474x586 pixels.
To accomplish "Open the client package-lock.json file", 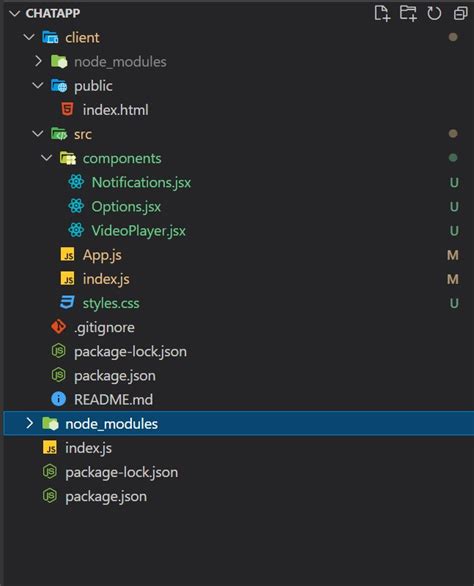I will click(x=130, y=352).
